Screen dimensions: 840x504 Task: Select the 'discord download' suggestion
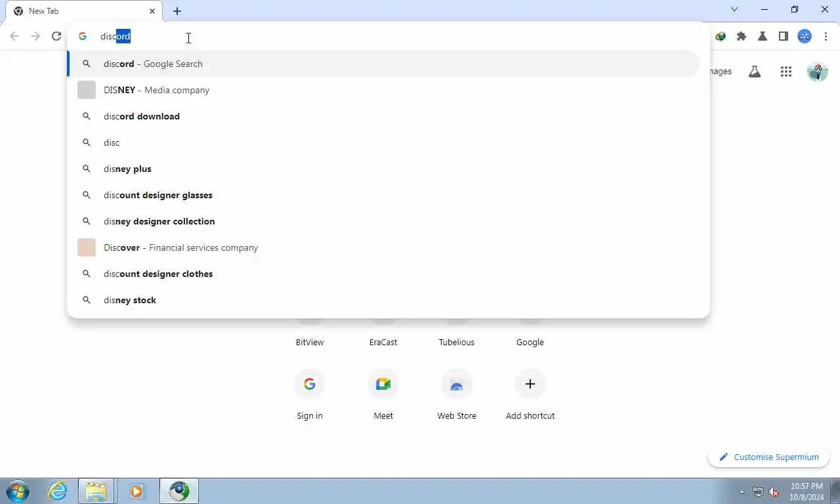click(384, 116)
